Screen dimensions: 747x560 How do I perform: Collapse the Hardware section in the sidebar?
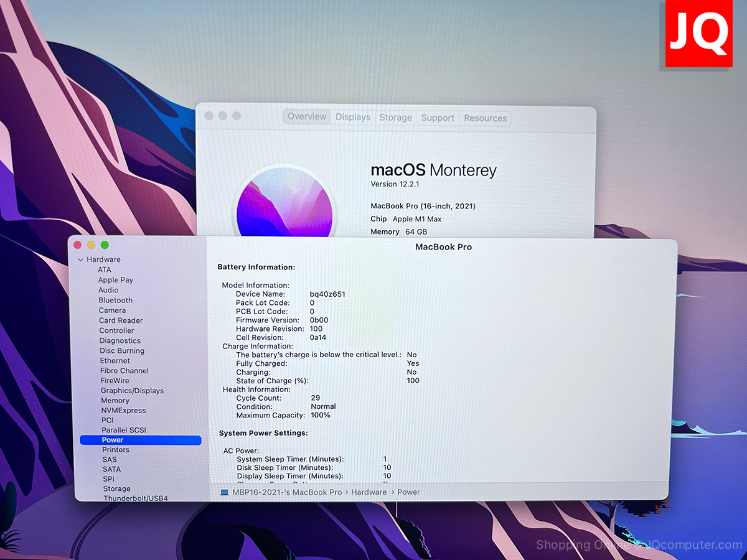[80, 259]
